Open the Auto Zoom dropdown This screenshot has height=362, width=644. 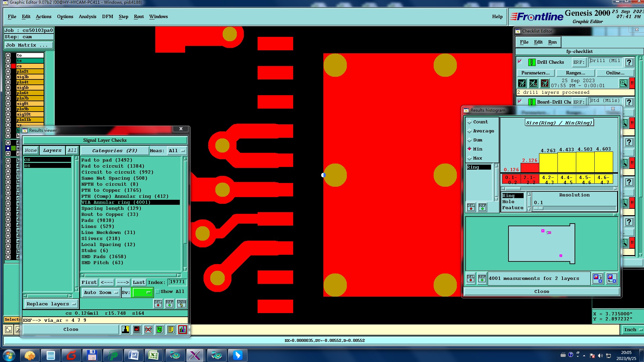pyautogui.click(x=101, y=293)
